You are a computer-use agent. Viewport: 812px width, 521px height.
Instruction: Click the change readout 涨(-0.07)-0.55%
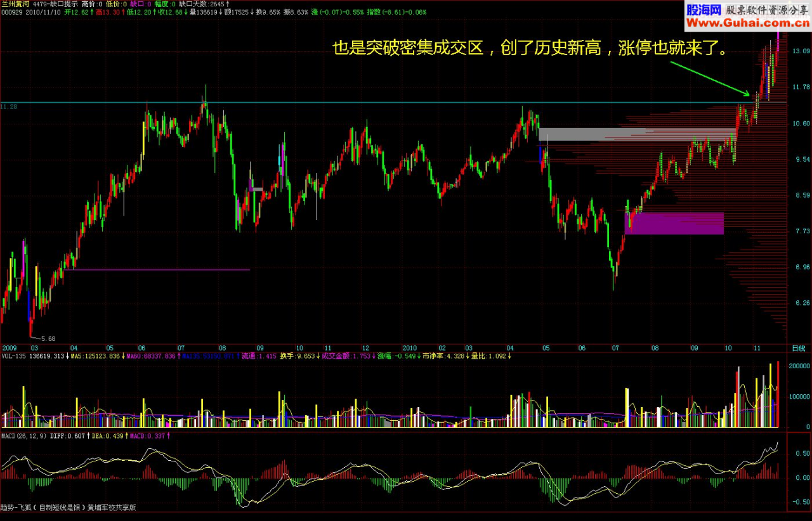click(338, 12)
